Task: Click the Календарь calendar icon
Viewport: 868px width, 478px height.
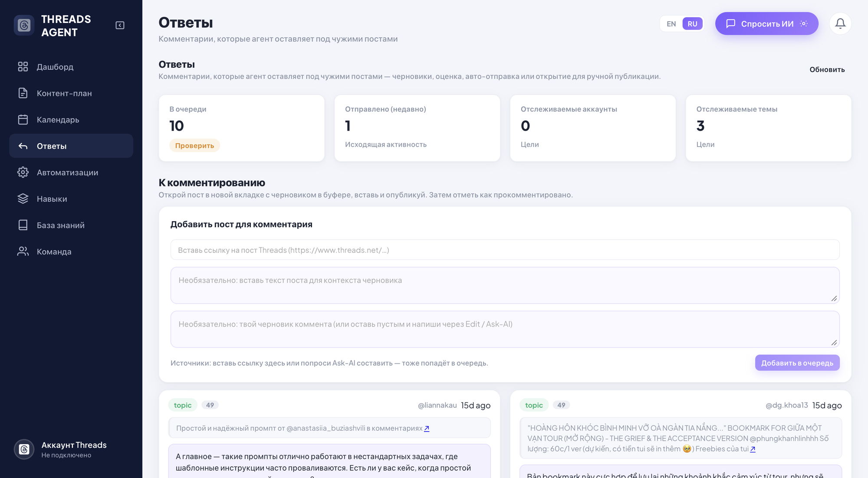Action: coord(23,120)
